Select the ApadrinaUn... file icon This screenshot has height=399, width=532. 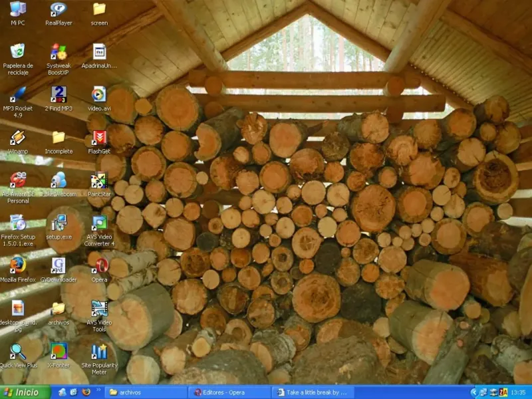click(x=99, y=57)
